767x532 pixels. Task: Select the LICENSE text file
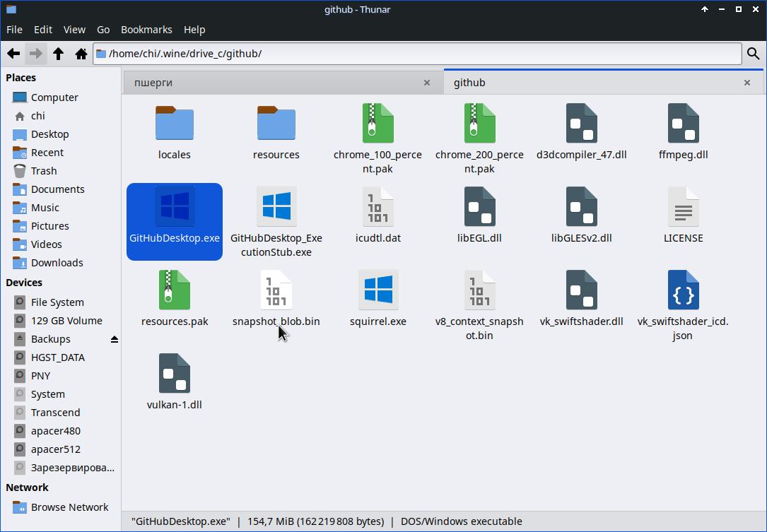(x=684, y=215)
